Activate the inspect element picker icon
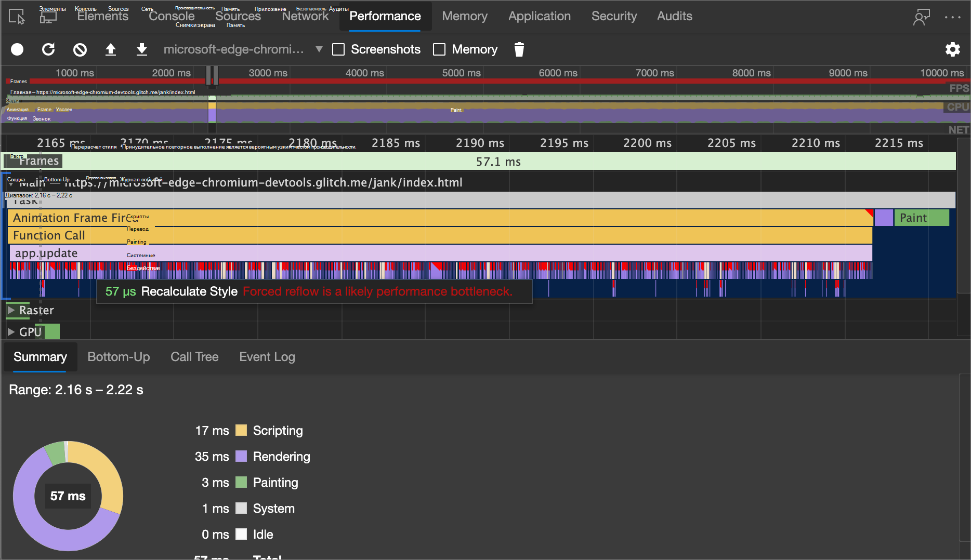 point(17,17)
